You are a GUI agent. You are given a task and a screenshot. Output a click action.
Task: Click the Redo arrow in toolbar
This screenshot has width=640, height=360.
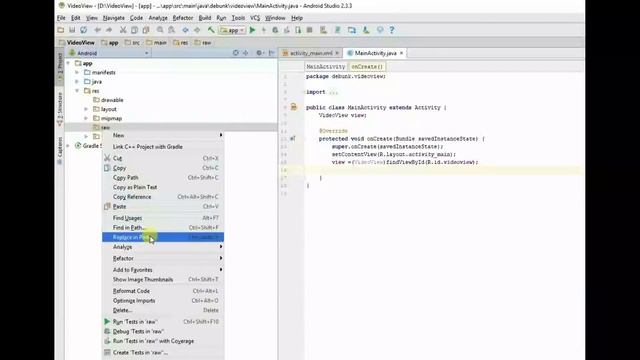click(x=109, y=30)
